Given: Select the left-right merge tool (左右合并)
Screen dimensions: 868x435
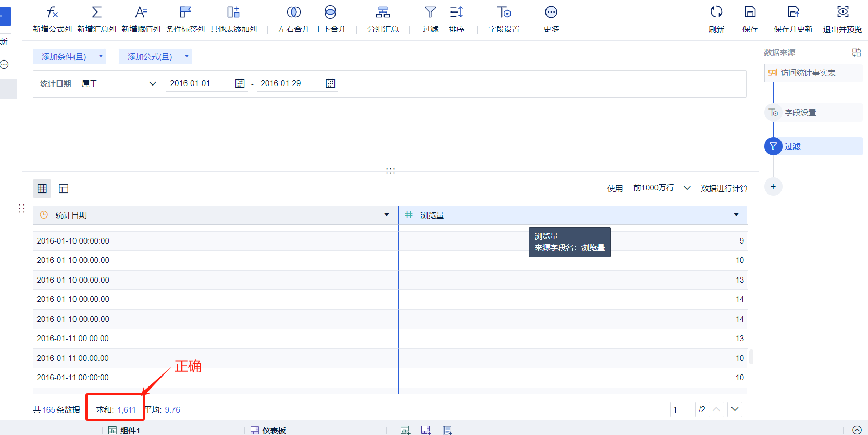Looking at the screenshot, I should point(294,19).
